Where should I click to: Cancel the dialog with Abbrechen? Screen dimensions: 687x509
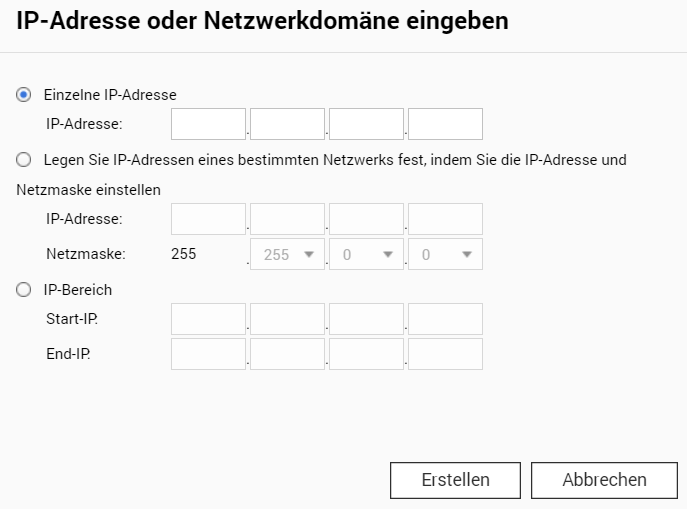pyautogui.click(x=604, y=480)
